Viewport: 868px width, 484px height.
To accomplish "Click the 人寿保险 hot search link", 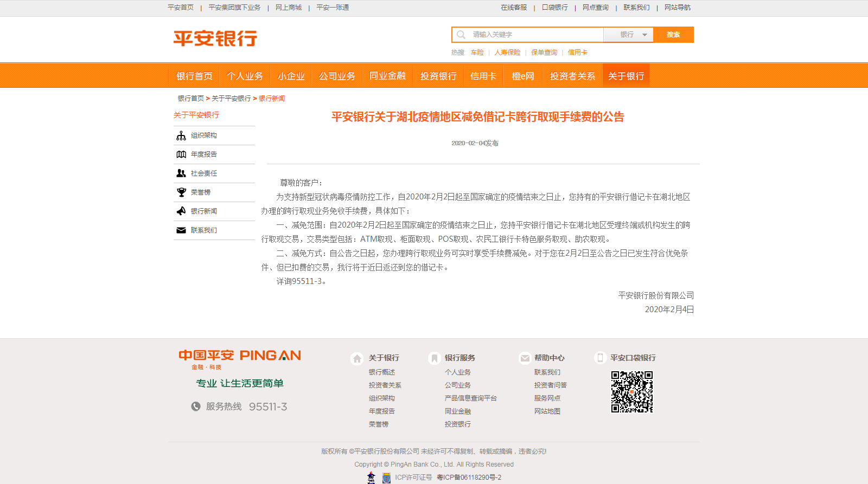I will [x=507, y=53].
